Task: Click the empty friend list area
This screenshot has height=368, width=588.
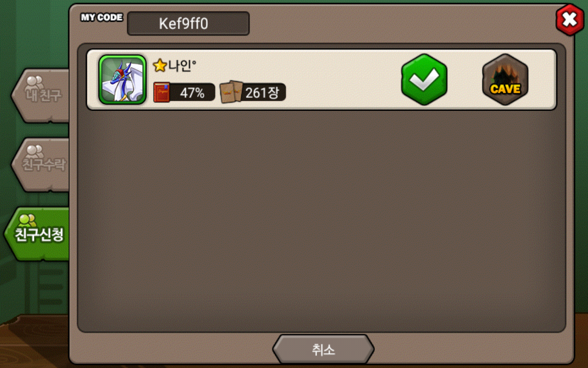Action: [x=322, y=221]
